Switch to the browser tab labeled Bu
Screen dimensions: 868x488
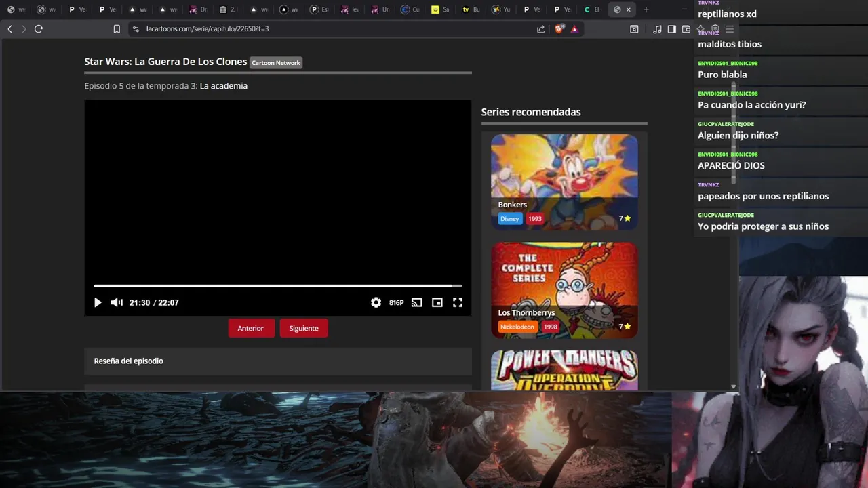pyautogui.click(x=471, y=9)
